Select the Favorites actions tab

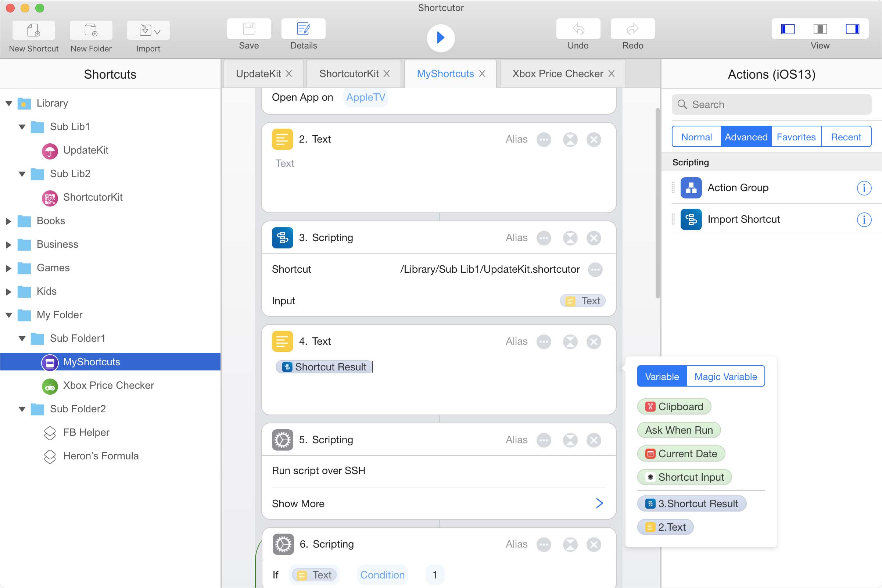point(796,137)
